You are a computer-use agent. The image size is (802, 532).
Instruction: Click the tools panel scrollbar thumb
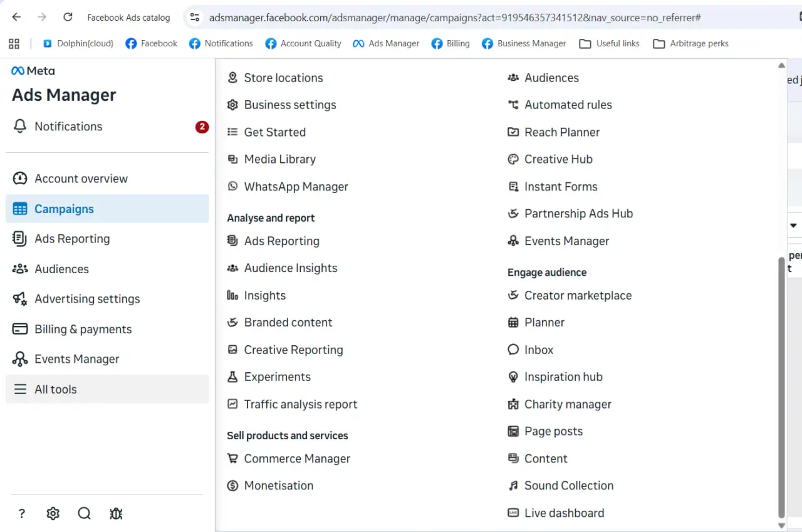(781, 387)
